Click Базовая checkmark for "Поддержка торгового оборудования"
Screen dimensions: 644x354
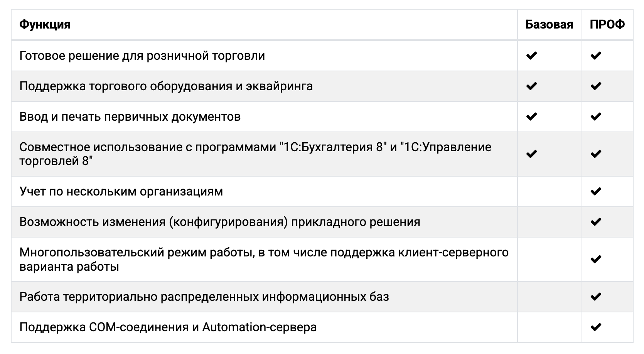(x=531, y=86)
